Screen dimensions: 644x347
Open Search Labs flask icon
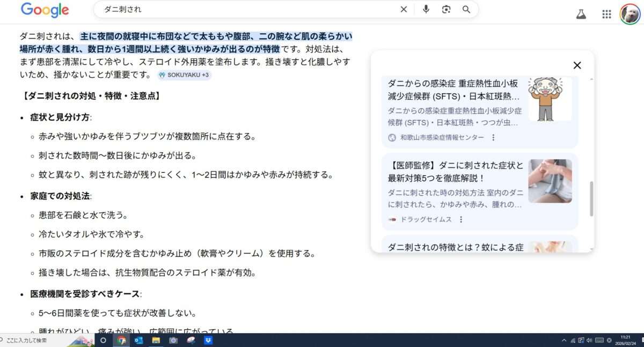pyautogui.click(x=581, y=14)
